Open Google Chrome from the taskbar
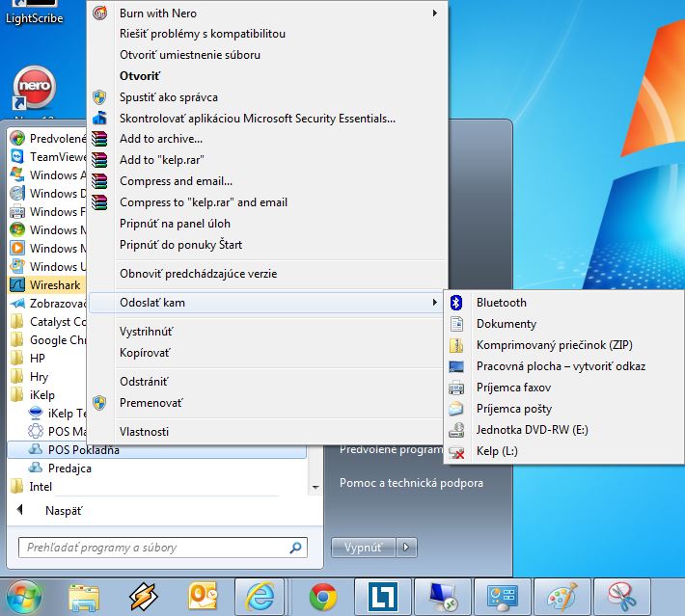Viewport: 685px width, 616px height. pos(323,597)
